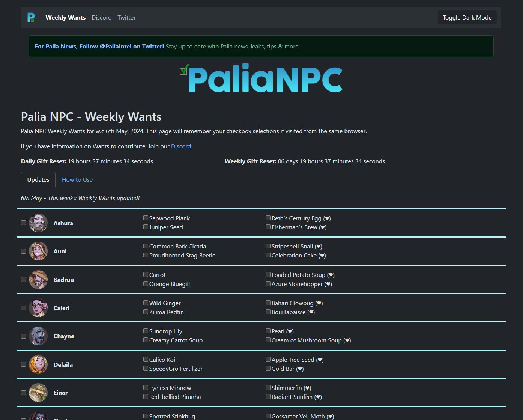
Task: Tick Bahari Glowbug checkbox
Action: [x=268, y=303]
